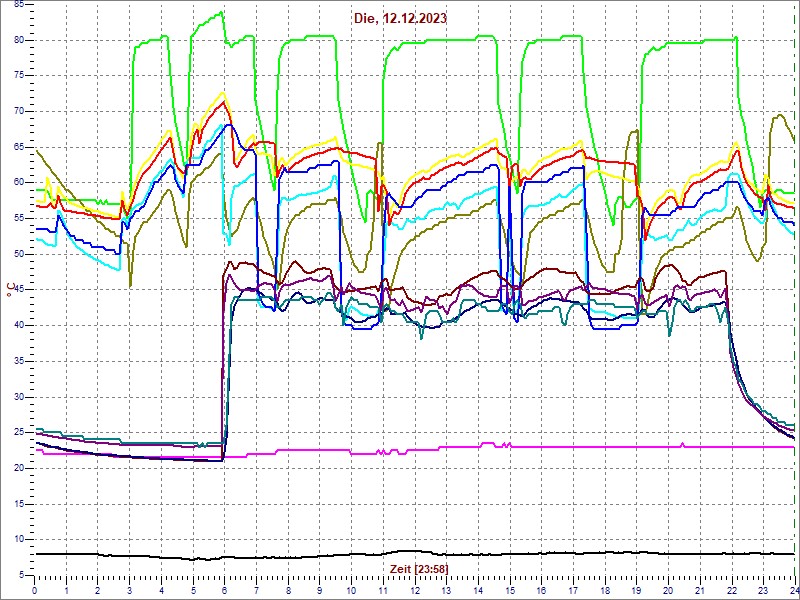Click hour 19 on the time axis

click(x=637, y=588)
